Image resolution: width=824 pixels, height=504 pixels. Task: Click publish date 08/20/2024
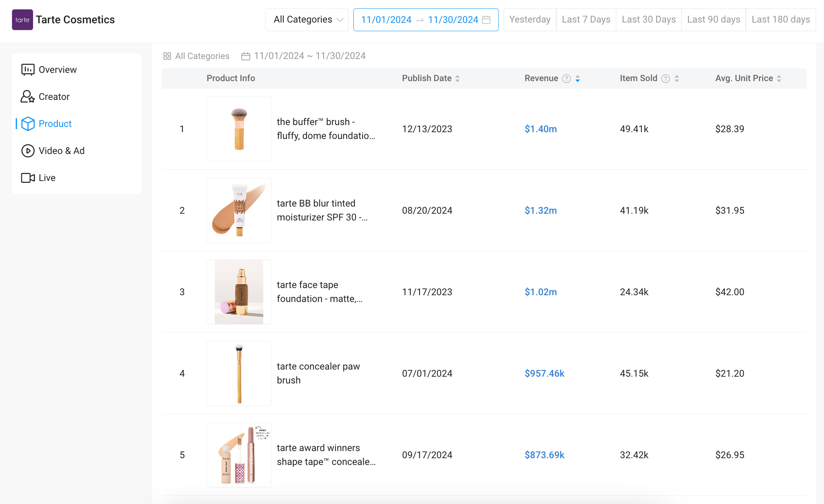click(427, 210)
